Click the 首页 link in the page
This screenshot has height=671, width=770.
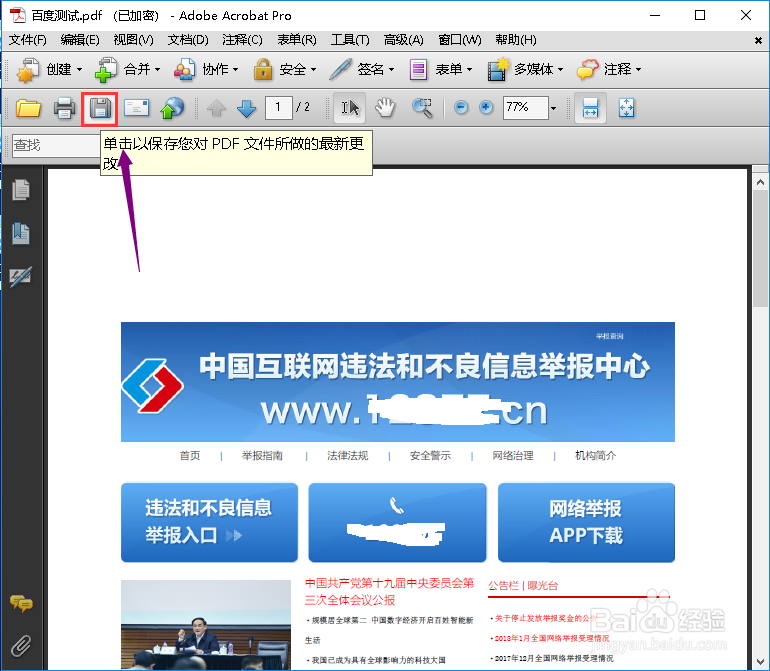190,456
